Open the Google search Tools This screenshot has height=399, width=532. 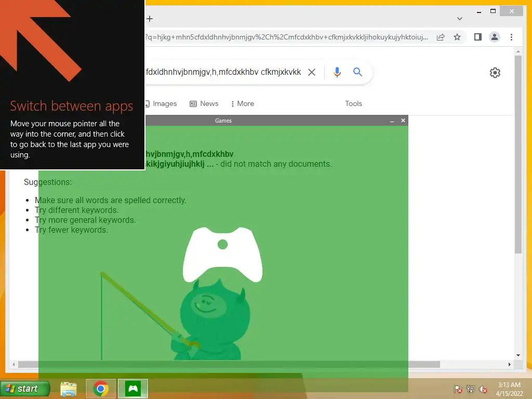353,103
